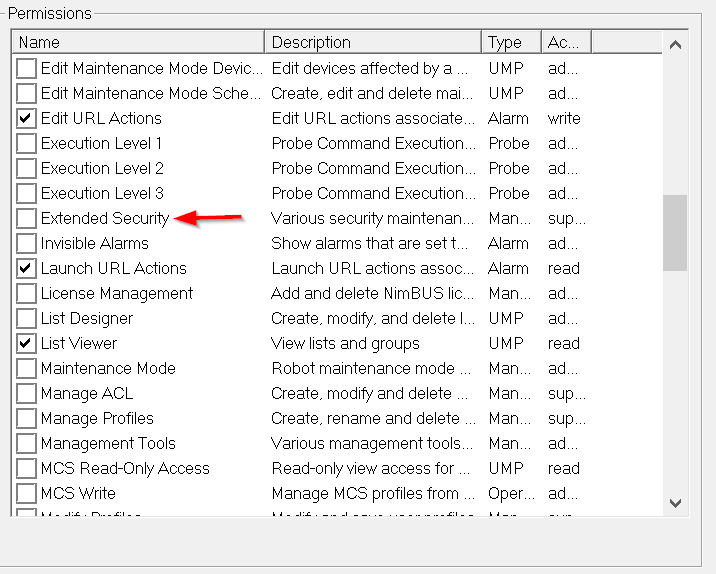The height and width of the screenshot is (574, 716).
Task: Check the Manage ACL box
Action: pyautogui.click(x=26, y=393)
